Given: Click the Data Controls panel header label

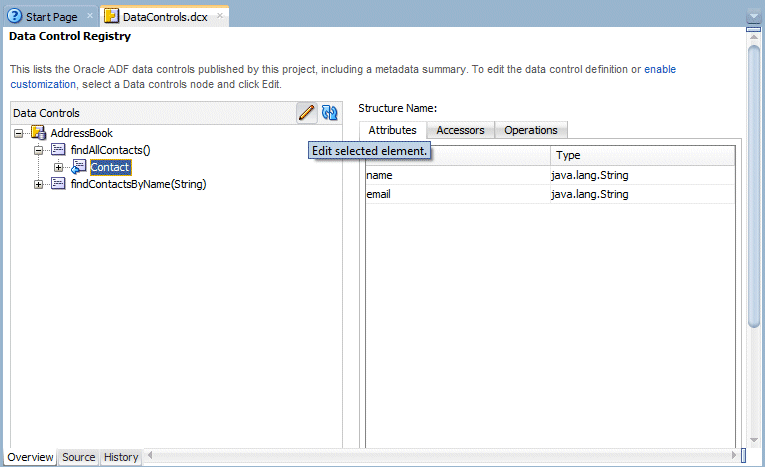Looking at the screenshot, I should (46, 113).
